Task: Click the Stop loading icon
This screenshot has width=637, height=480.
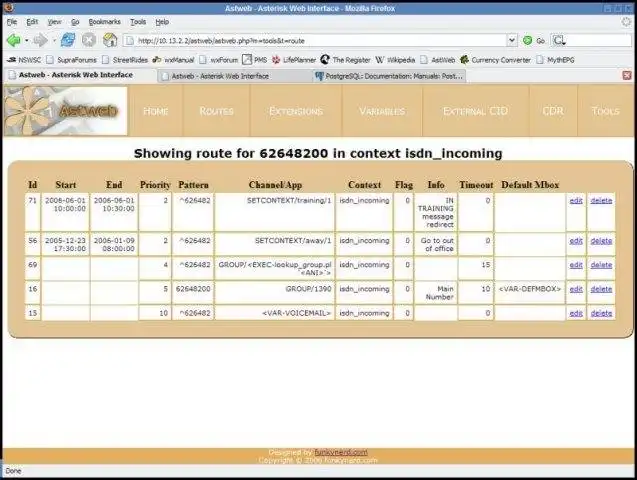Action: 89,40
